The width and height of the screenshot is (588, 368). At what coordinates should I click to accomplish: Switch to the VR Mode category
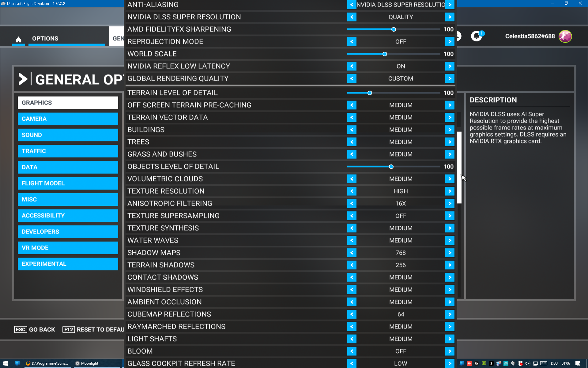pyautogui.click(x=68, y=248)
